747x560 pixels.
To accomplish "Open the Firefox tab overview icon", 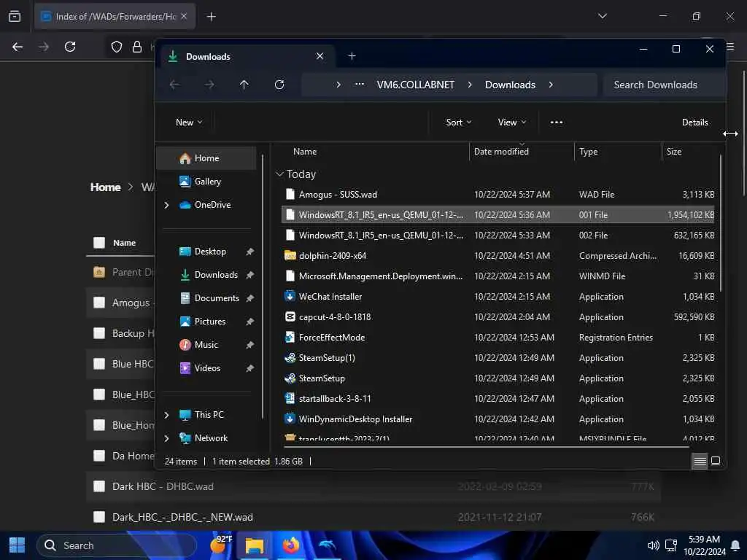I will (15, 16).
